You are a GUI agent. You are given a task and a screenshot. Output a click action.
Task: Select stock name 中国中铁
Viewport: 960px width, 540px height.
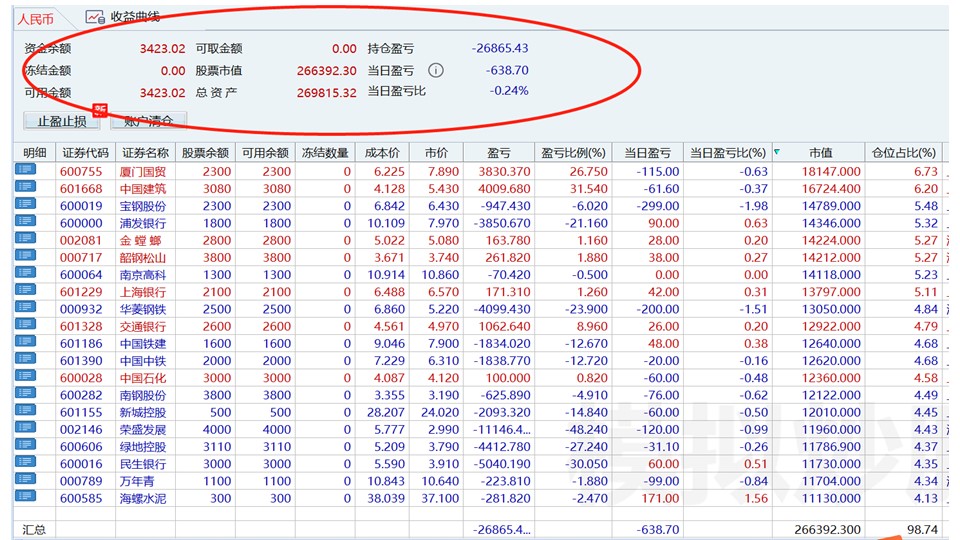[143, 361]
